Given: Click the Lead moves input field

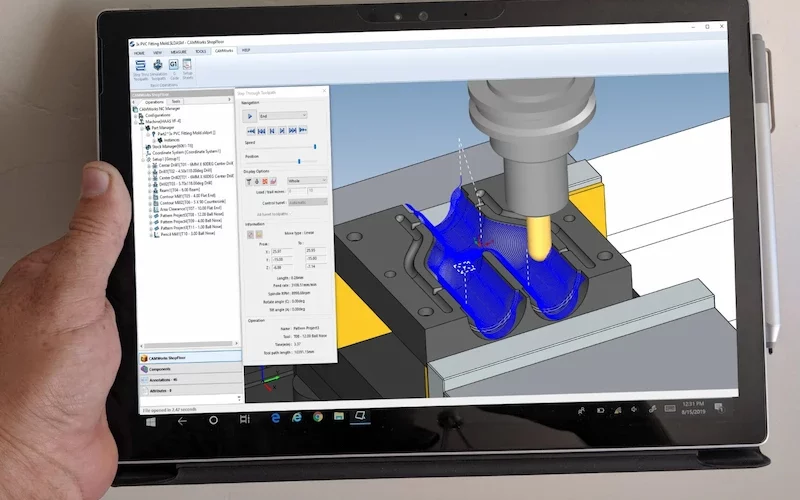Looking at the screenshot, I should pos(297,190).
